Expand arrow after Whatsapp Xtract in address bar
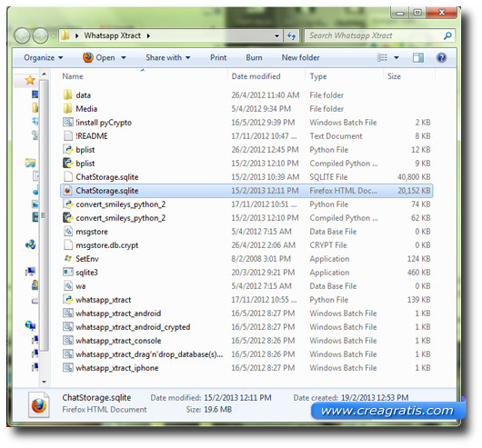Screen dimensions: 482x448 pyautogui.click(x=148, y=36)
